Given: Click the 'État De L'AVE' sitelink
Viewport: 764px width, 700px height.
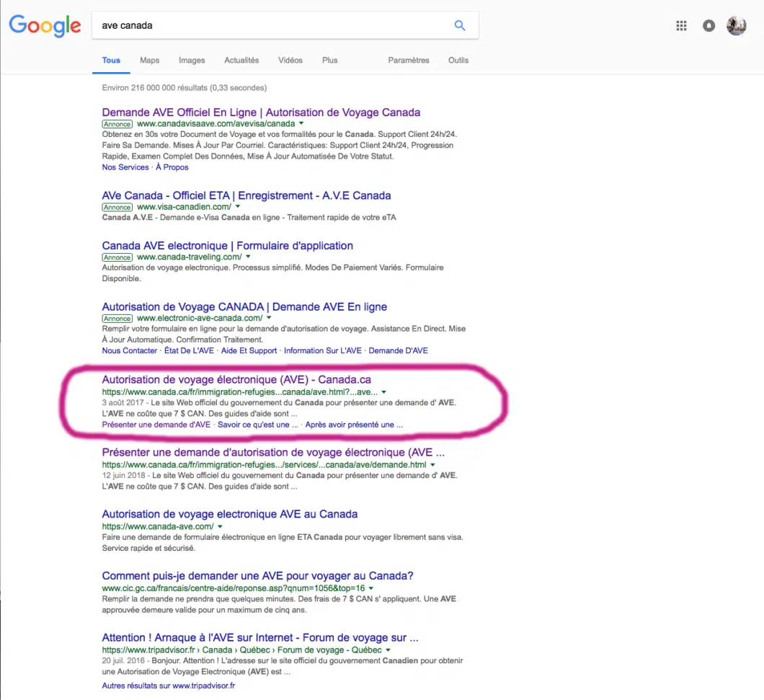Looking at the screenshot, I should point(189,350).
